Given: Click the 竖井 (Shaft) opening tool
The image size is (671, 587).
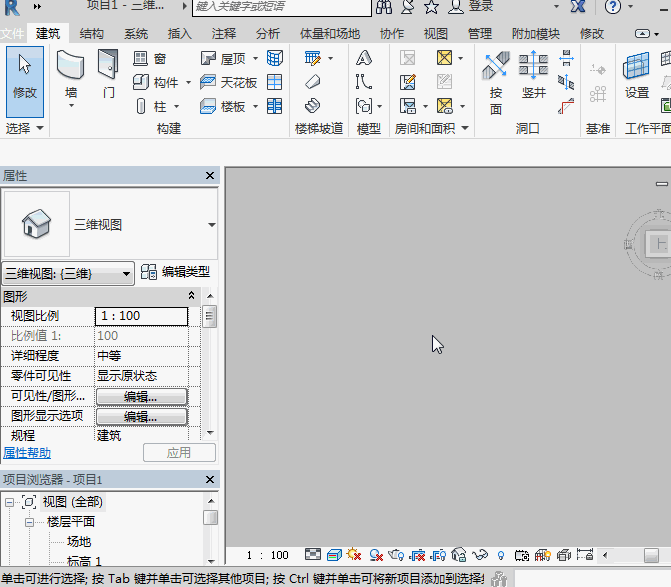Looking at the screenshot, I should 533,76.
